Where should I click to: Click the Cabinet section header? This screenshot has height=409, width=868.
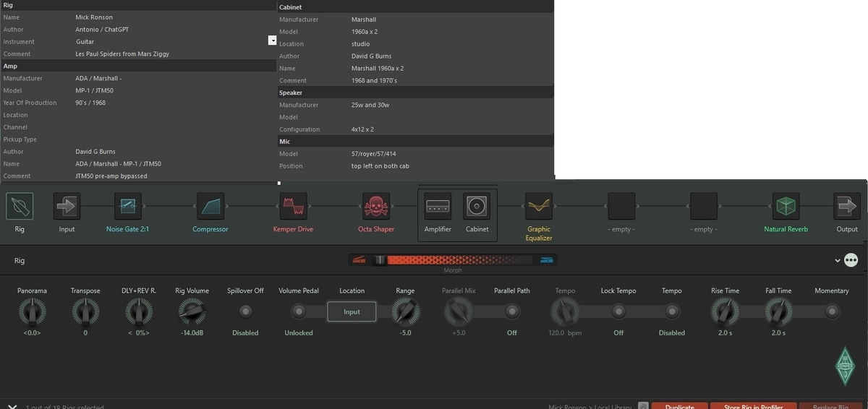click(415, 7)
